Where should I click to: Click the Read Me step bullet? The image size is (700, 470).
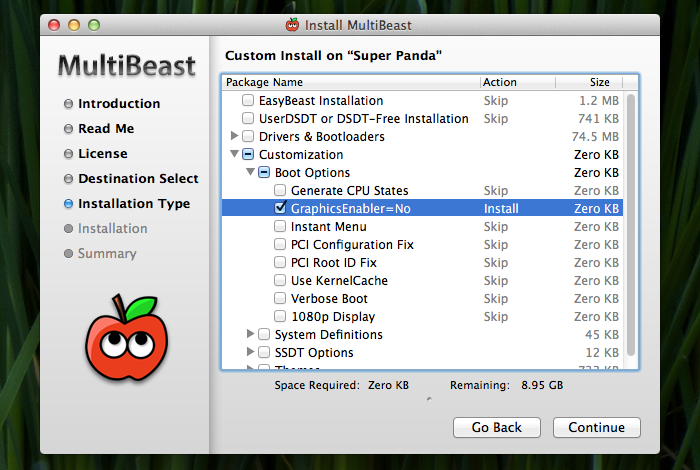[68, 129]
